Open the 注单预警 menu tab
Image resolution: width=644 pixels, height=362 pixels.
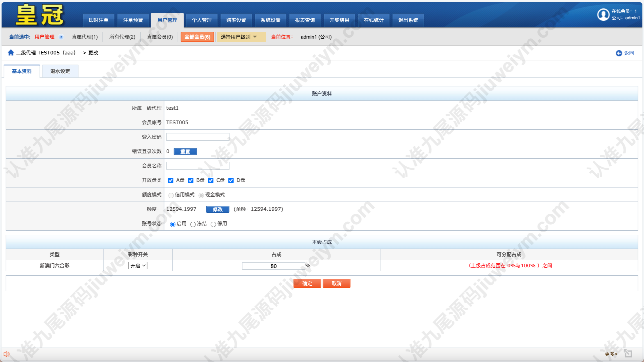click(133, 20)
